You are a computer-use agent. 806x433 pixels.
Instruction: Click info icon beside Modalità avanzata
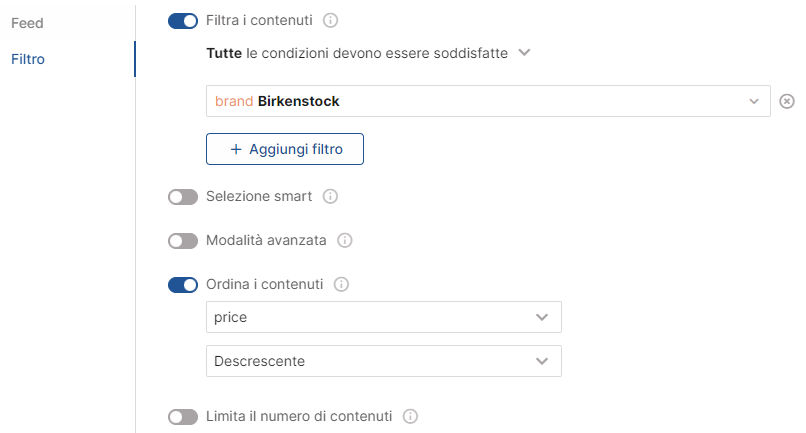[345, 241]
